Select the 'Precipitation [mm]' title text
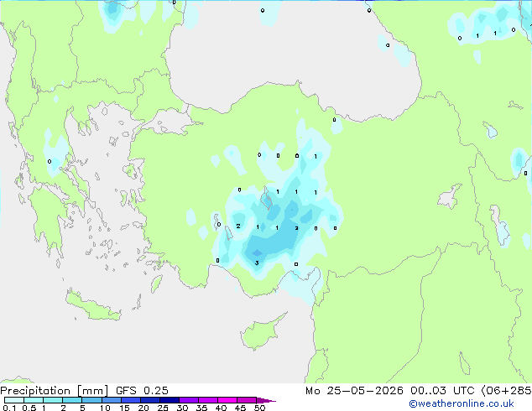Viewport: 532px width, 411px height. [55, 391]
